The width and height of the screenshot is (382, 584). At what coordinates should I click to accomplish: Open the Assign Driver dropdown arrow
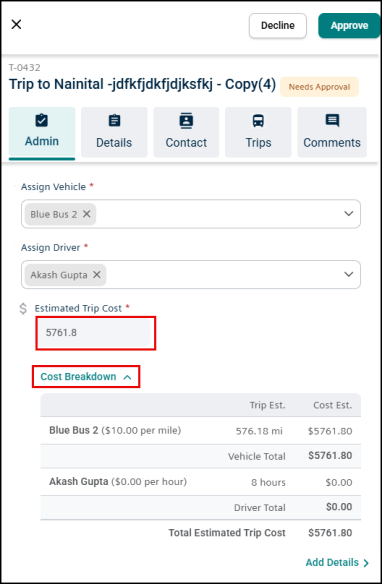coord(348,274)
